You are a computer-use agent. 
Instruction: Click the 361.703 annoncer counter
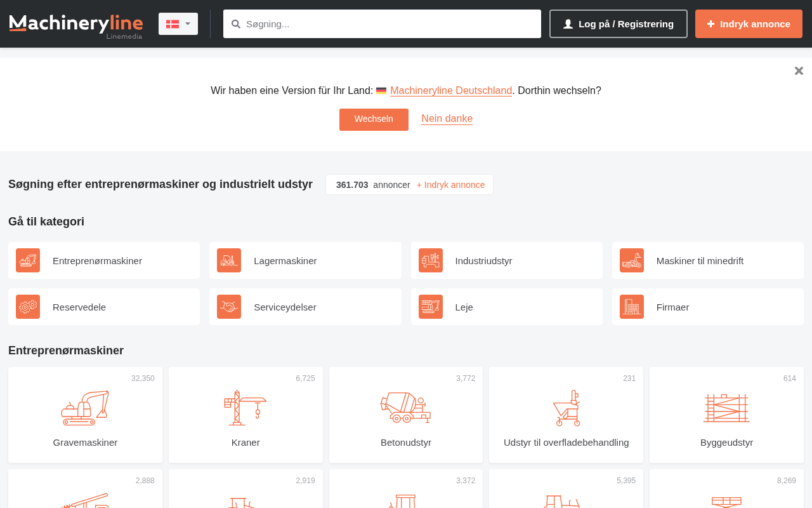tap(373, 185)
